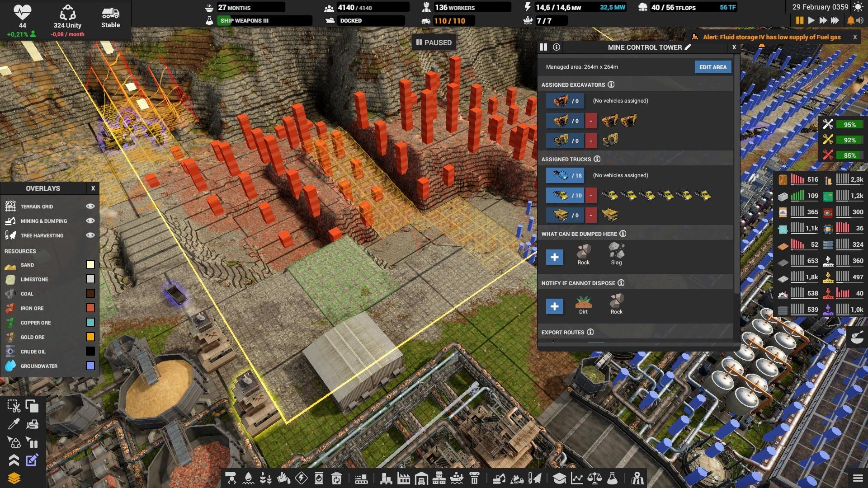Add a dumpable product with plus button
Image resolution: width=868 pixels, height=488 pixels.
554,257
